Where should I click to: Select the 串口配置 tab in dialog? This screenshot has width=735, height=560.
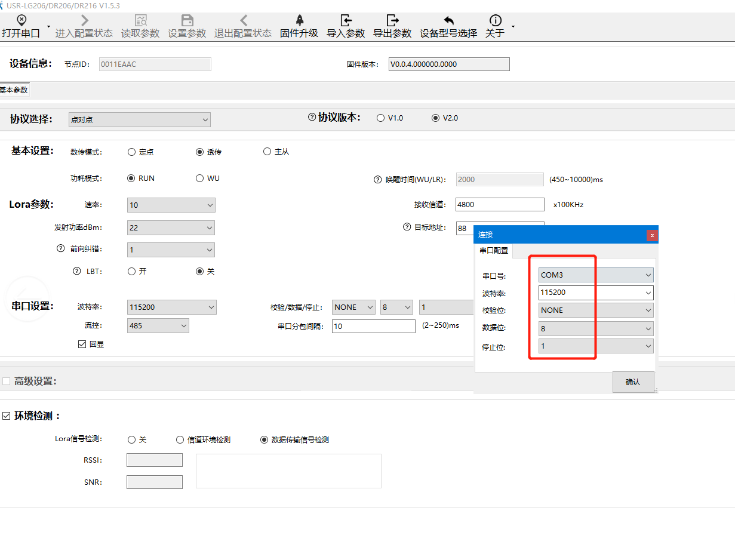pyautogui.click(x=494, y=251)
